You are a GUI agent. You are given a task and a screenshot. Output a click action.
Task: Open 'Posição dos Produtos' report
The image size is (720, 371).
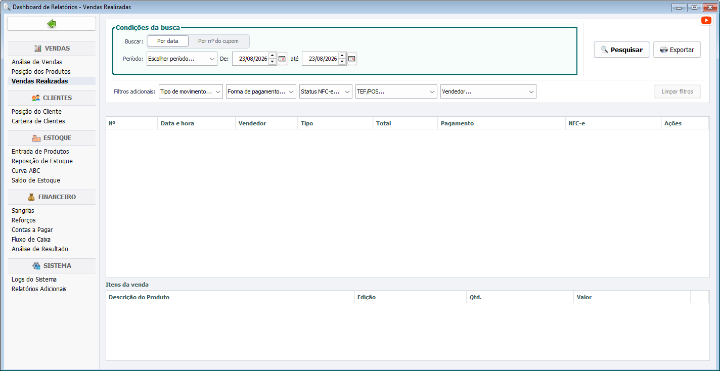click(40, 71)
